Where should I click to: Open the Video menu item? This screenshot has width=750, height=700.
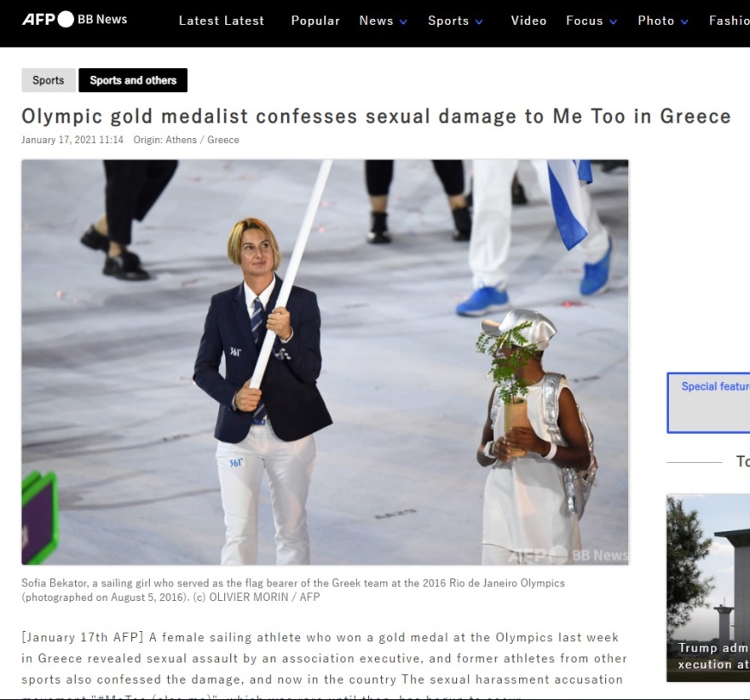[x=528, y=20]
